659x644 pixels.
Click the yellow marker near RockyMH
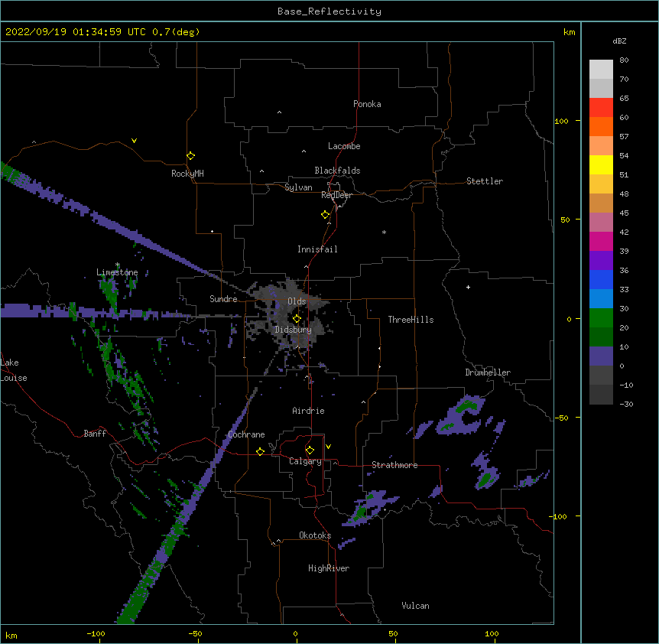click(x=190, y=156)
